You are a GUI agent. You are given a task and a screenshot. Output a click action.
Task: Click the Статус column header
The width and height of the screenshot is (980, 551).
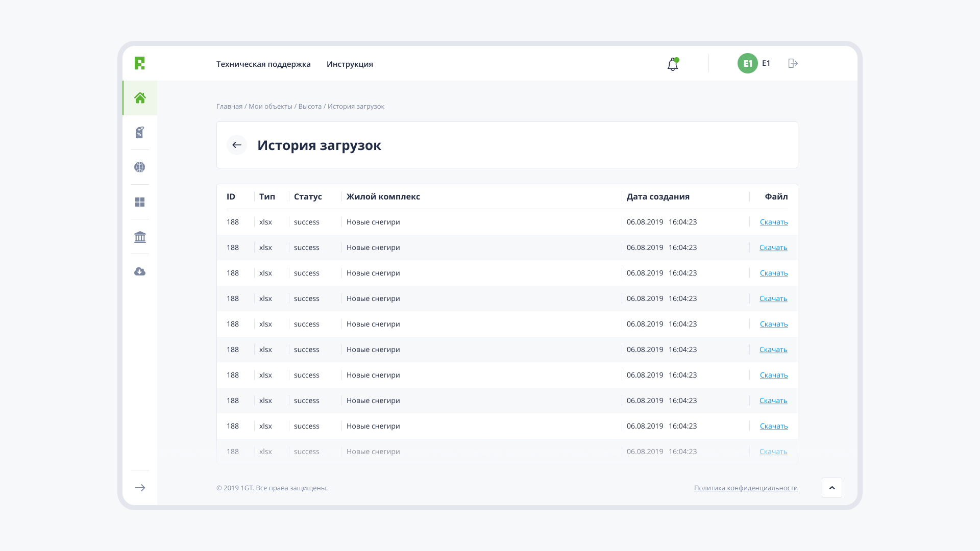(x=308, y=196)
